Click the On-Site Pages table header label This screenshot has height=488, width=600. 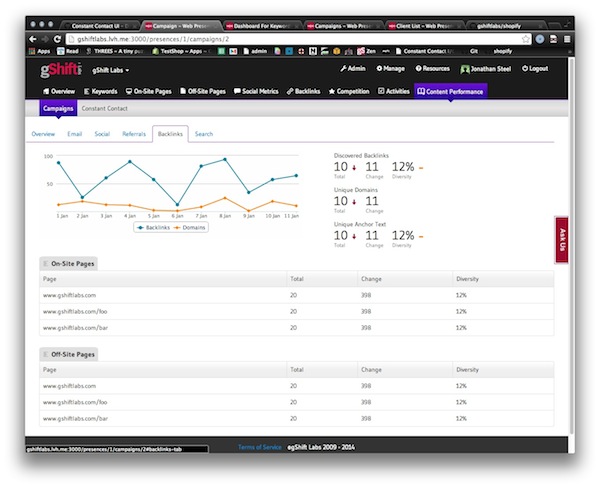(x=68, y=264)
